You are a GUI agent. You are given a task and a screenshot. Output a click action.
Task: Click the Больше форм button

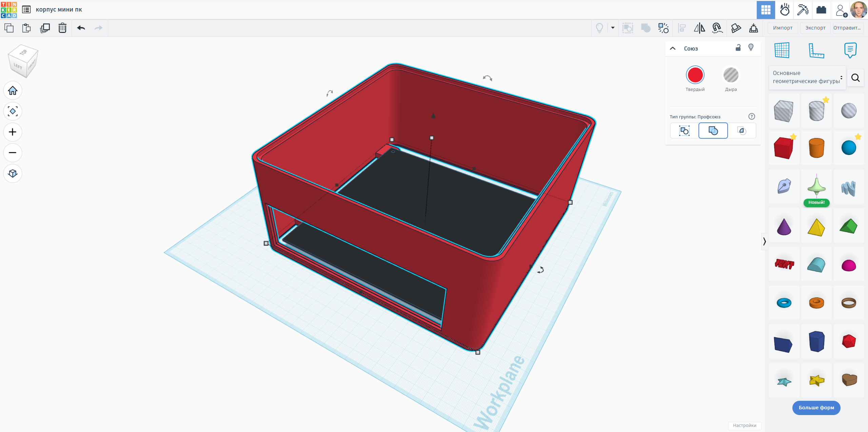pos(816,408)
